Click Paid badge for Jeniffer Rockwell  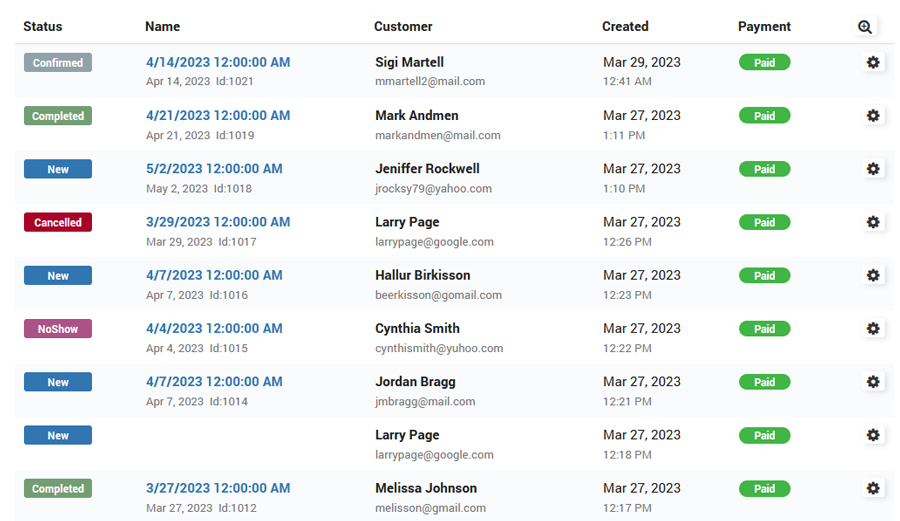point(764,169)
